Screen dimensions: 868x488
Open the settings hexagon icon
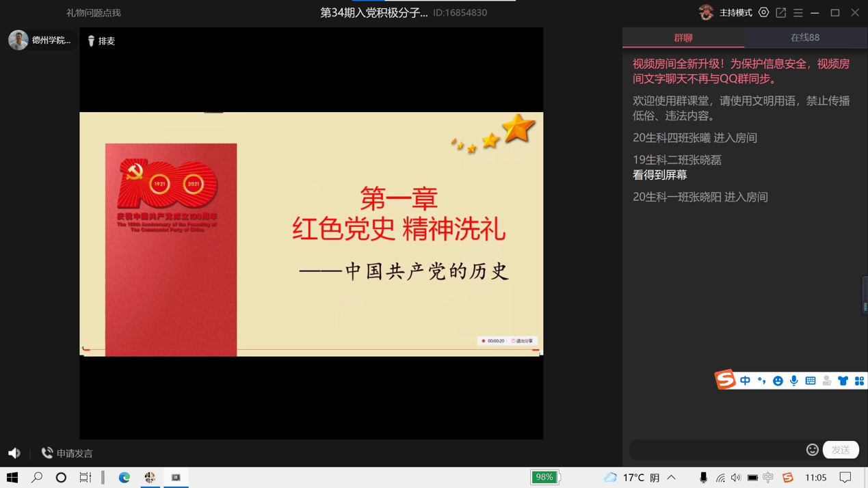[763, 12]
